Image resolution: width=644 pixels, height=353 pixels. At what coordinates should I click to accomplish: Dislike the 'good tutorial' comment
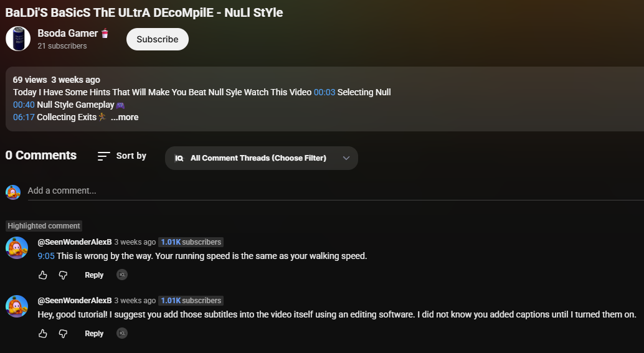[63, 334]
